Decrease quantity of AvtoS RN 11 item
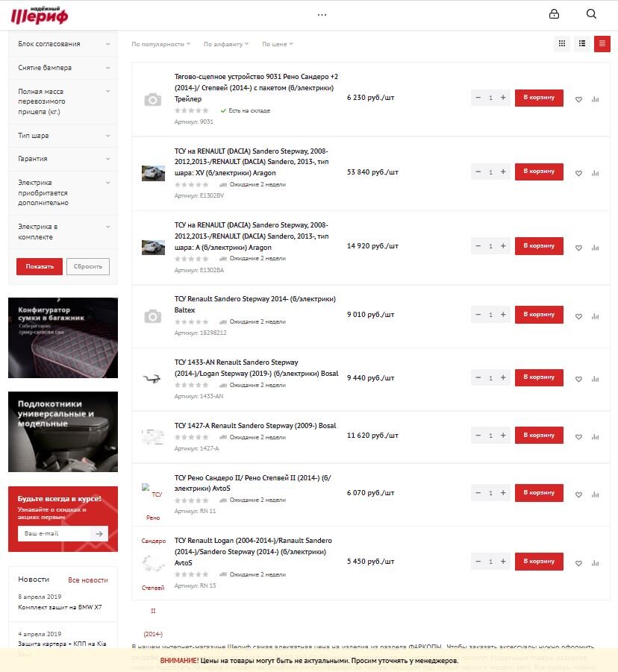 478,493
